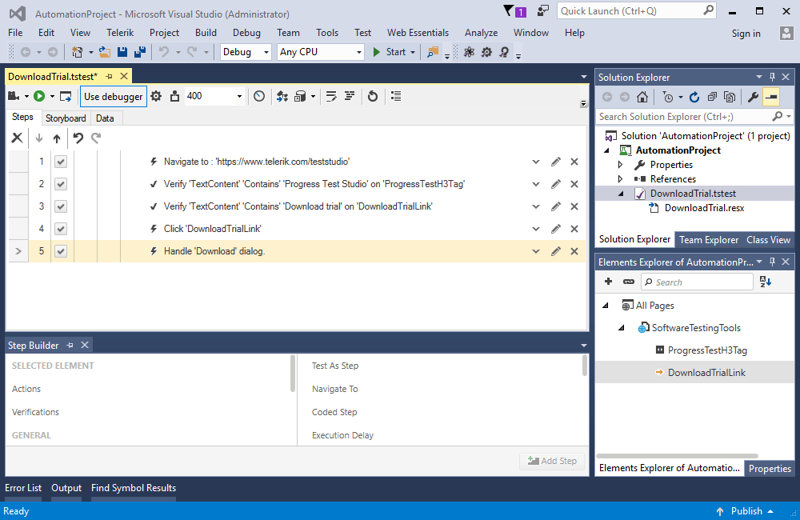Expand step 1 details chevron
This screenshot has height=520, width=800.
[x=536, y=162]
